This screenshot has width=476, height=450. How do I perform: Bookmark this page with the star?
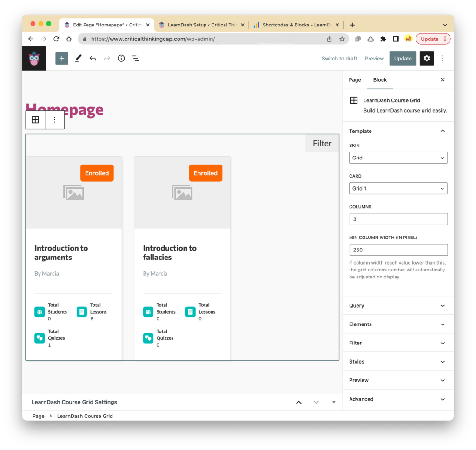point(342,39)
